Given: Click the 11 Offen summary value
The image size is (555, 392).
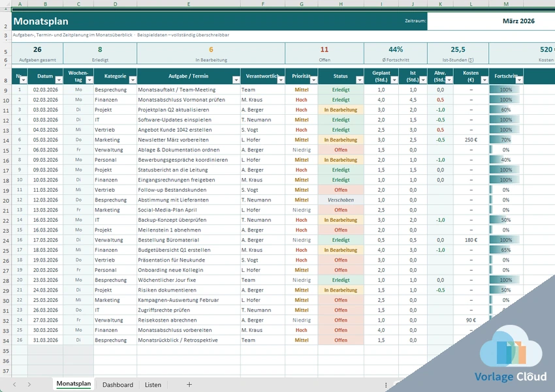Looking at the screenshot, I should coord(325,50).
